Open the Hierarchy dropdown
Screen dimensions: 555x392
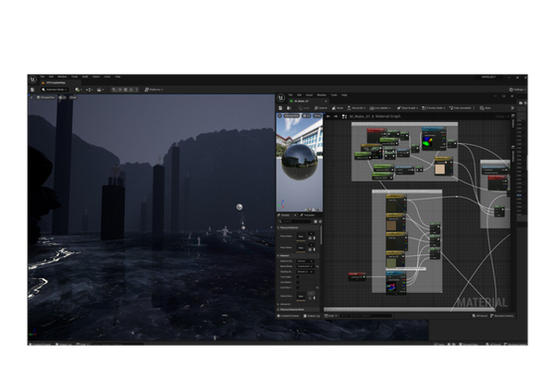pos(356,108)
